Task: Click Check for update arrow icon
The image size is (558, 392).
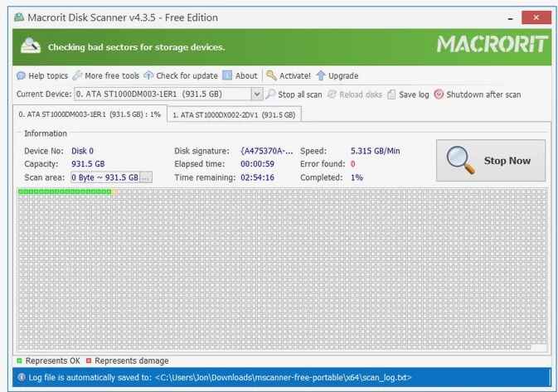Action: [x=148, y=75]
